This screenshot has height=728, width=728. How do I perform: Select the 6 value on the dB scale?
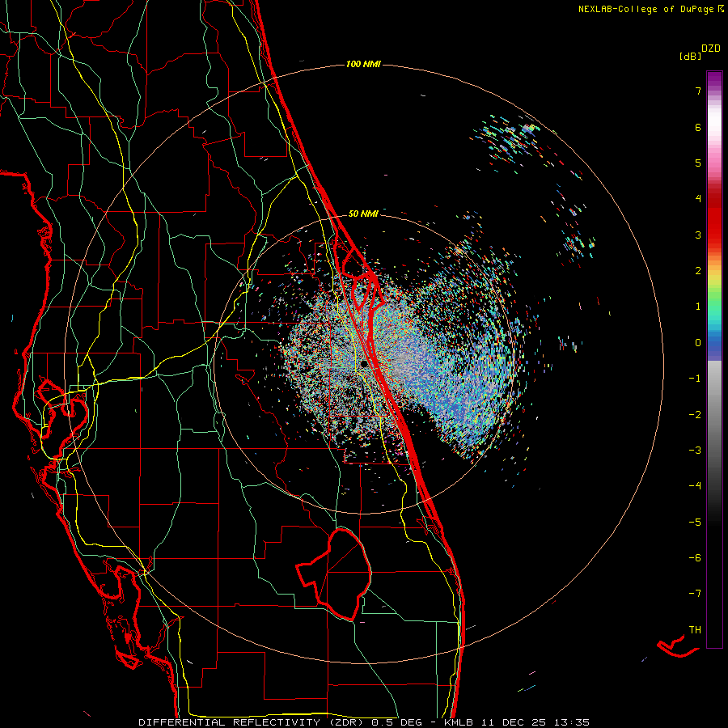pyautogui.click(x=698, y=127)
